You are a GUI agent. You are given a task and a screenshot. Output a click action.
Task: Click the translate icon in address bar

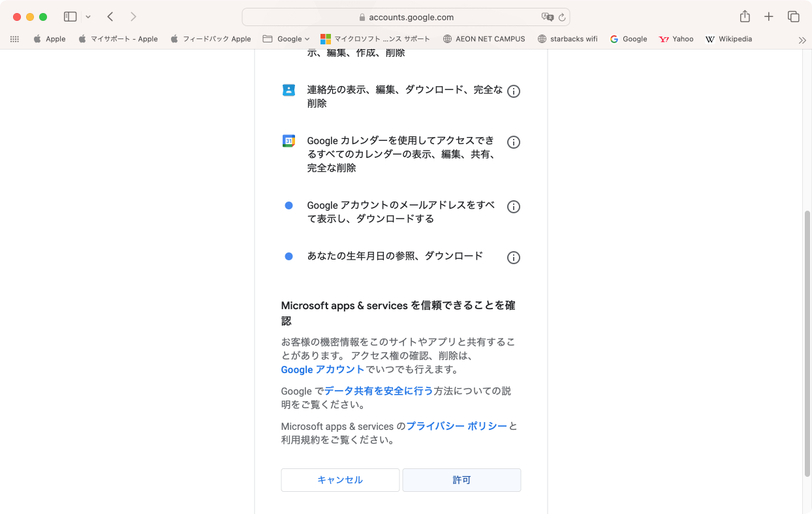click(x=547, y=17)
